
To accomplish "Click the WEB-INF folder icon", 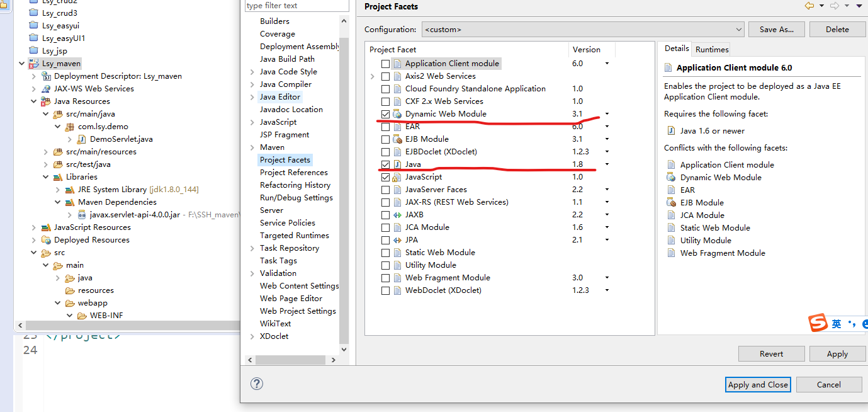I will [x=82, y=316].
